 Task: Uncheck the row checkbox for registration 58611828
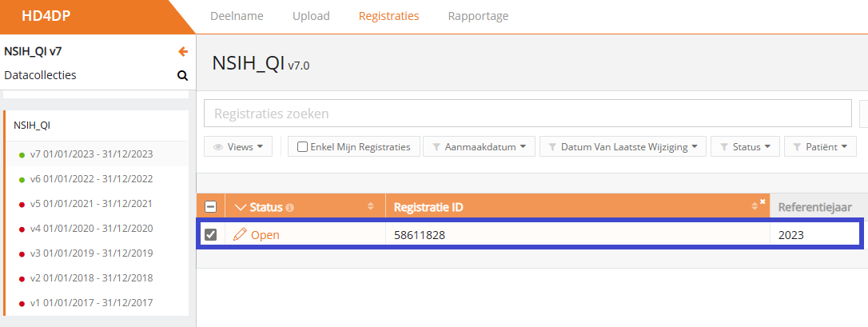pyautogui.click(x=211, y=234)
